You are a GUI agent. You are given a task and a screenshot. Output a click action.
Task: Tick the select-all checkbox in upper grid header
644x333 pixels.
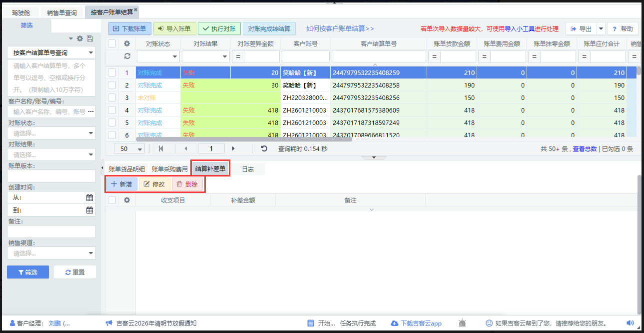[x=112, y=43]
